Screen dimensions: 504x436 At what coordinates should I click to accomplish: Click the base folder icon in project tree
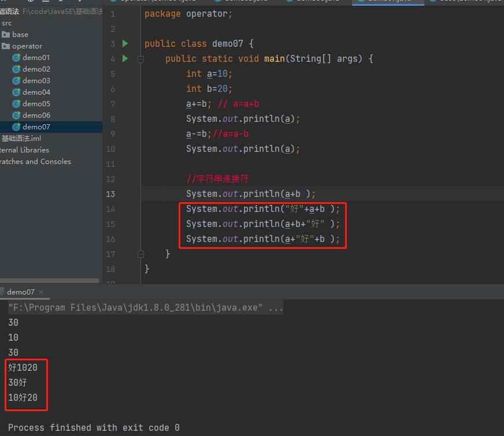[5, 34]
